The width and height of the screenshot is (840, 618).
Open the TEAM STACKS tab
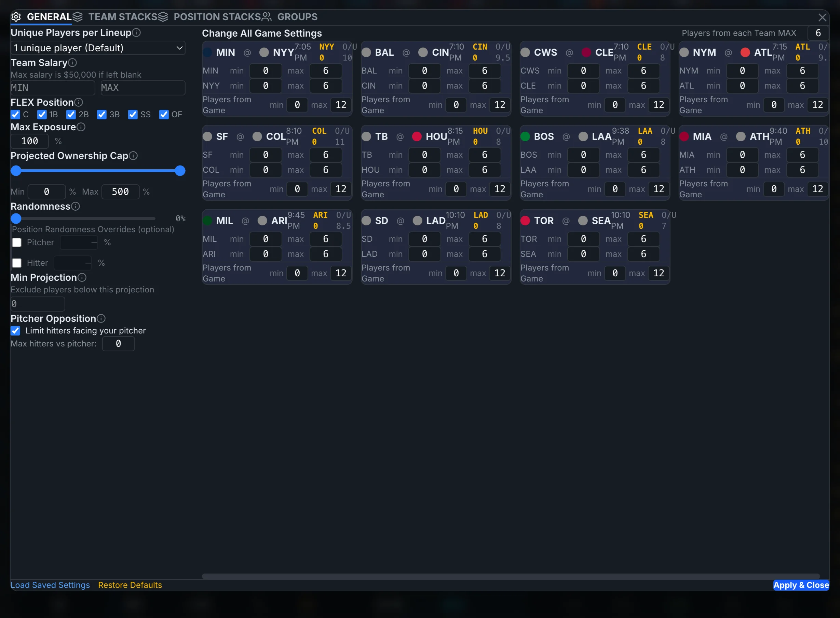115,17
